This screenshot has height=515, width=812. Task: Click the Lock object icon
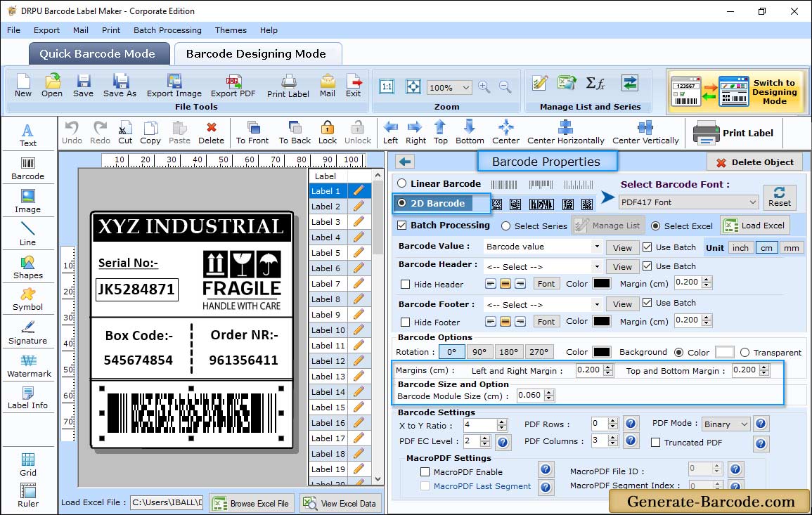pyautogui.click(x=328, y=133)
